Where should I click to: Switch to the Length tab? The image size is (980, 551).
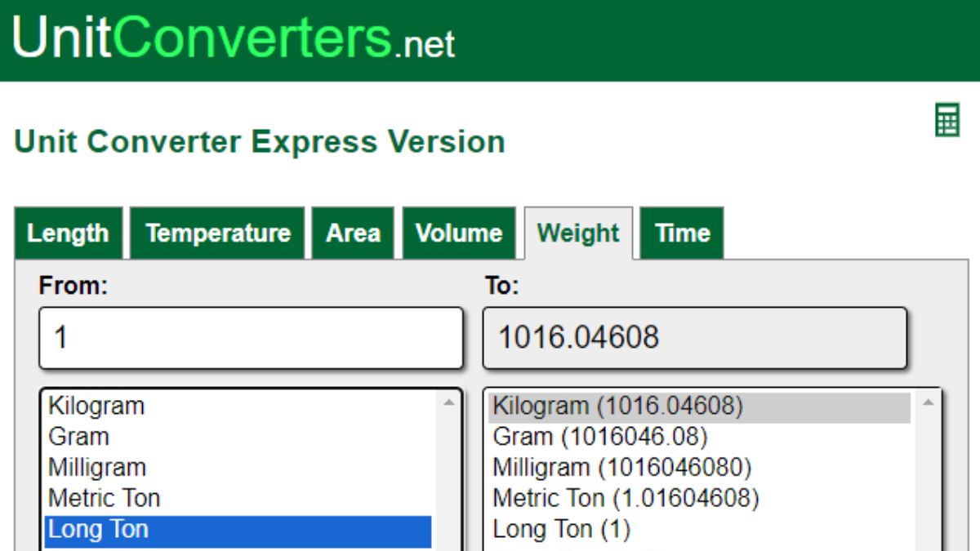[68, 233]
